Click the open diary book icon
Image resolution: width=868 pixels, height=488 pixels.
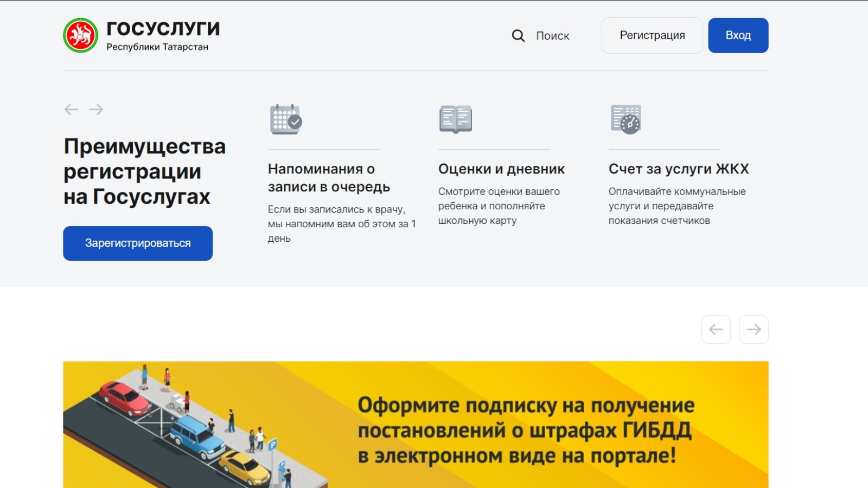[456, 119]
